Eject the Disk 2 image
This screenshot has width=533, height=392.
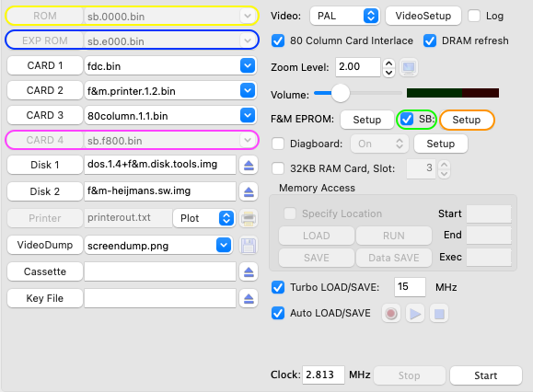[249, 191]
